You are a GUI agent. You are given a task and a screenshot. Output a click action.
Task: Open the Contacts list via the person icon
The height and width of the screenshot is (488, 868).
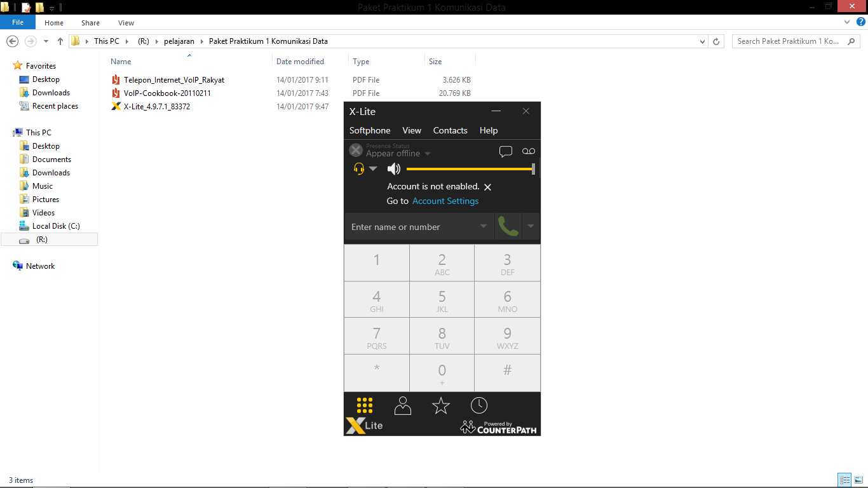pos(402,405)
